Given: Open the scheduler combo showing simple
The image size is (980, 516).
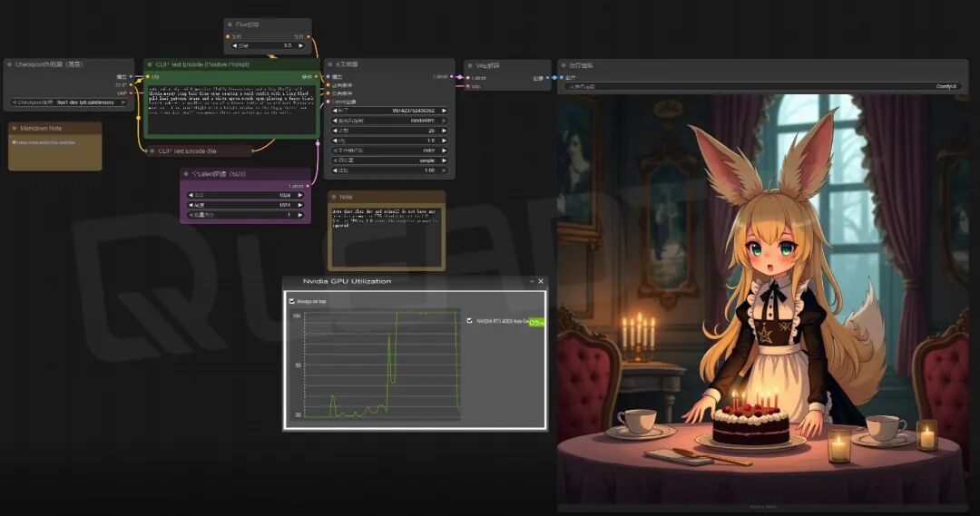Looking at the screenshot, I should [x=389, y=161].
